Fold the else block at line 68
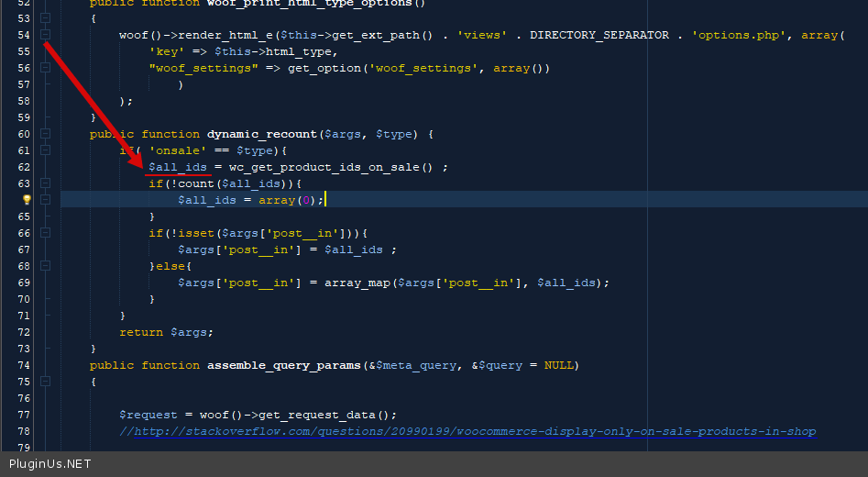The image size is (868, 477). [45, 266]
